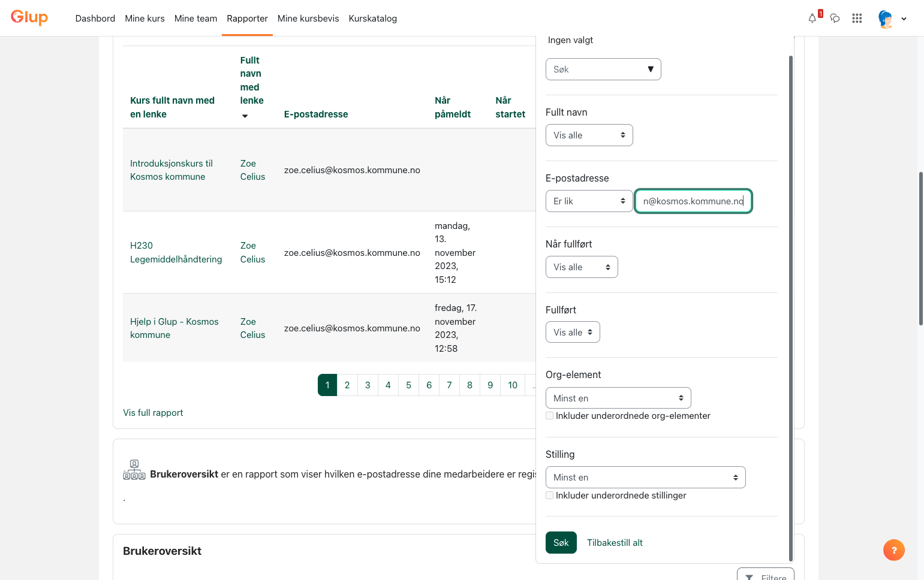This screenshot has width=924, height=580.
Task: Click the user profile avatar
Action: pos(886,19)
